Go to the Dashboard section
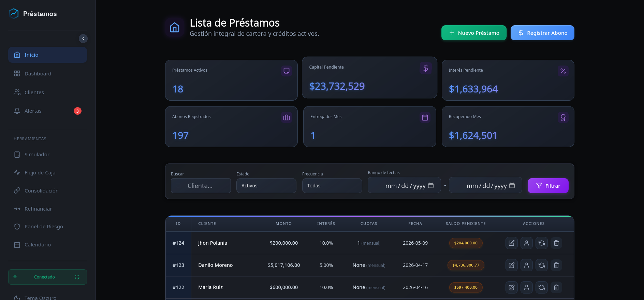 (47, 73)
